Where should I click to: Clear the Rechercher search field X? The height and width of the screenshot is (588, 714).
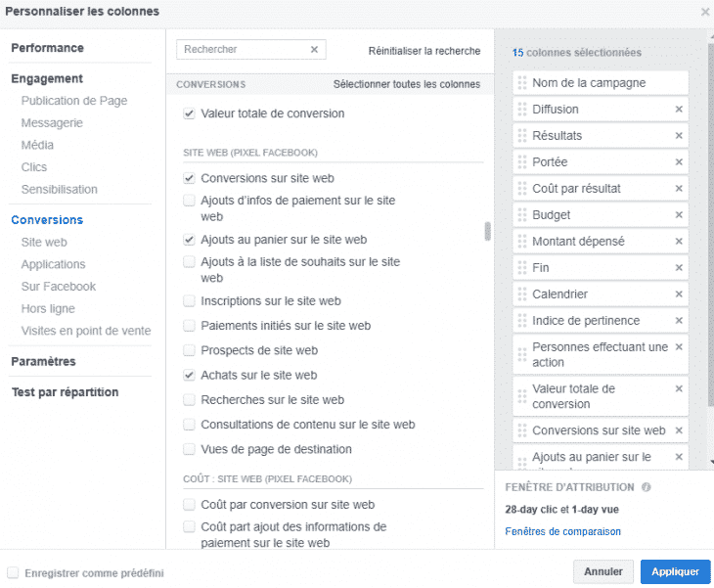point(314,49)
